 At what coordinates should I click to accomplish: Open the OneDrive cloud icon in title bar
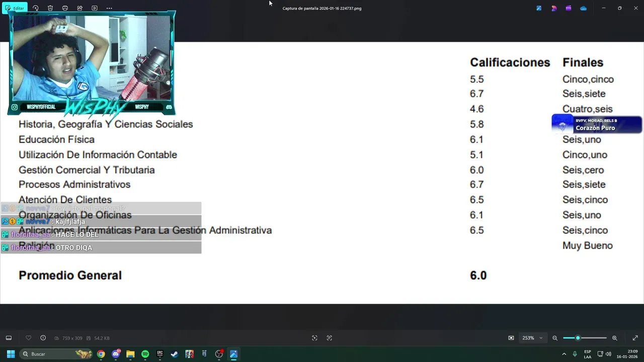pyautogui.click(x=583, y=8)
